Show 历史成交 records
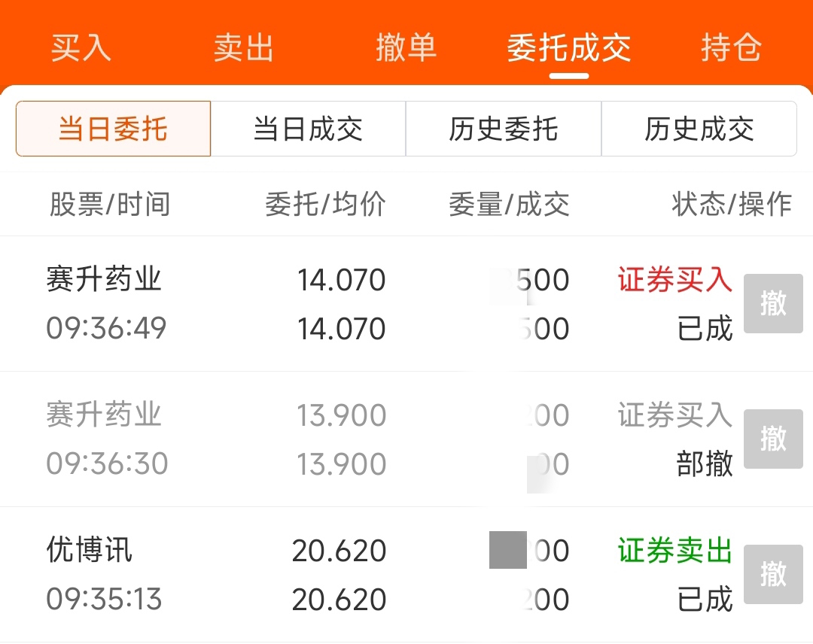 pyautogui.click(x=699, y=129)
